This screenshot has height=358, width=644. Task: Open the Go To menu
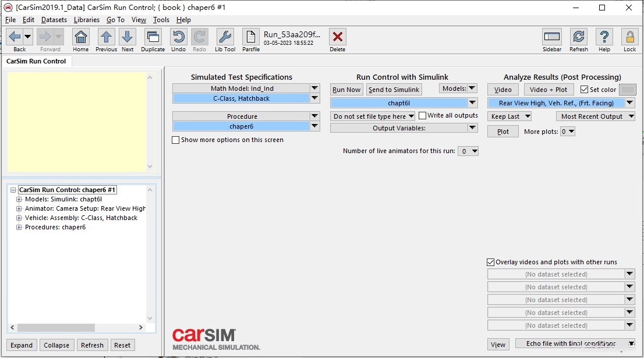click(x=115, y=20)
